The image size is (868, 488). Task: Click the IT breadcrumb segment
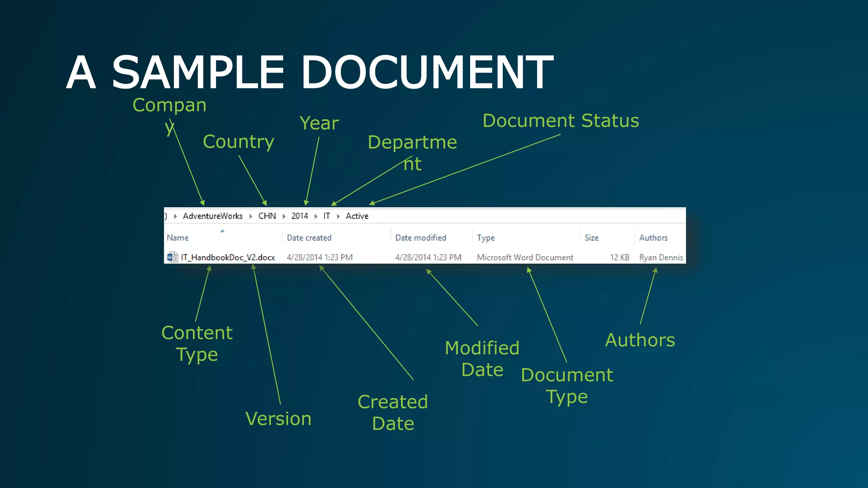point(327,216)
